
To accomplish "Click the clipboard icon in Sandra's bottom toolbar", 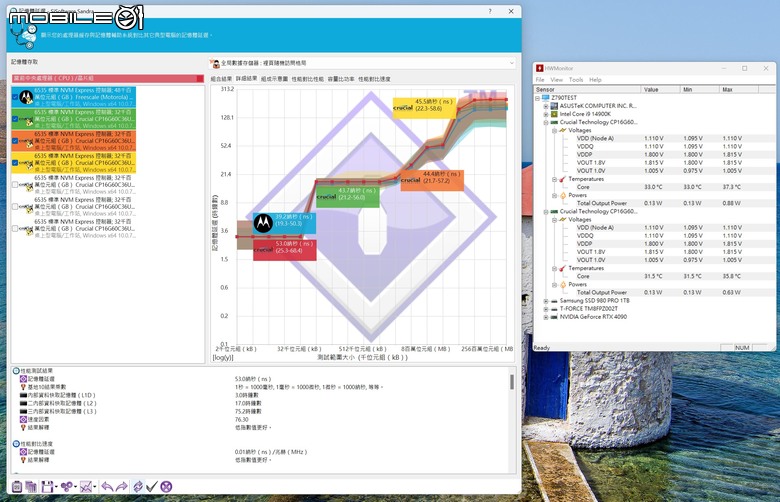I will click(17, 487).
